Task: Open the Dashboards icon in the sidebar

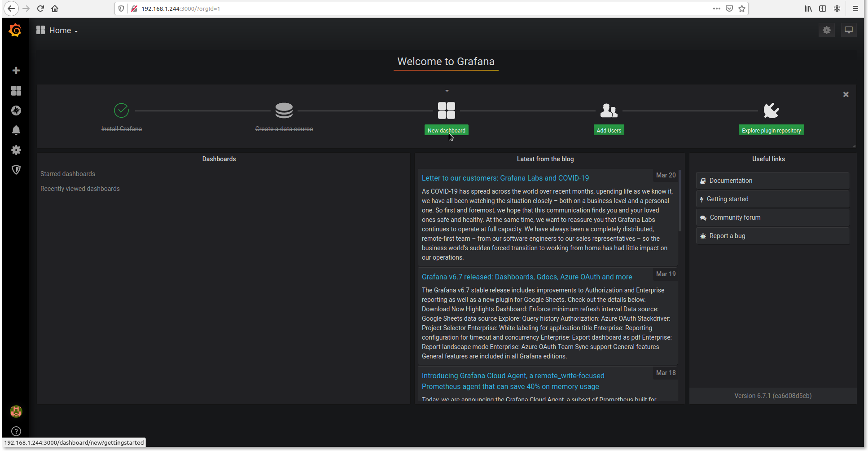Action: click(x=16, y=91)
